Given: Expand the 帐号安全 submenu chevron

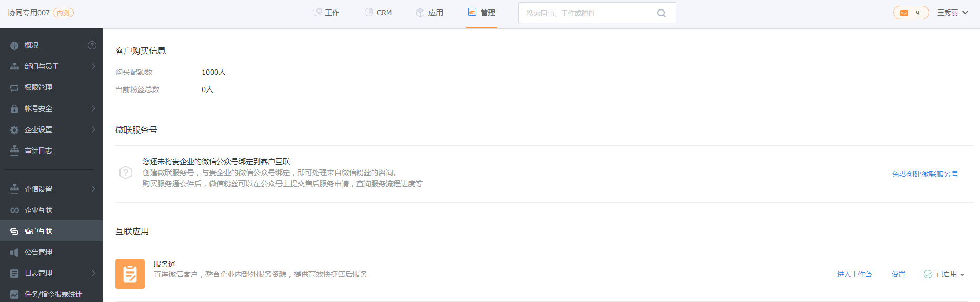Looking at the screenshot, I should coord(93,108).
